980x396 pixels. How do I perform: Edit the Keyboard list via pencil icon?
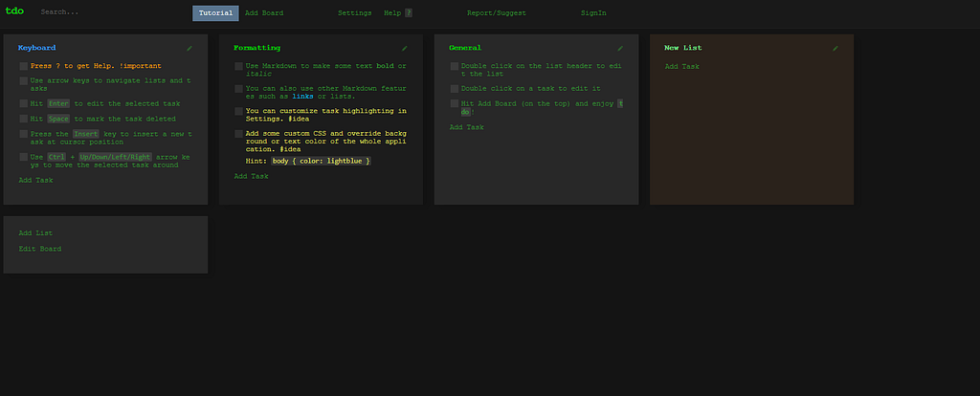coord(189,48)
